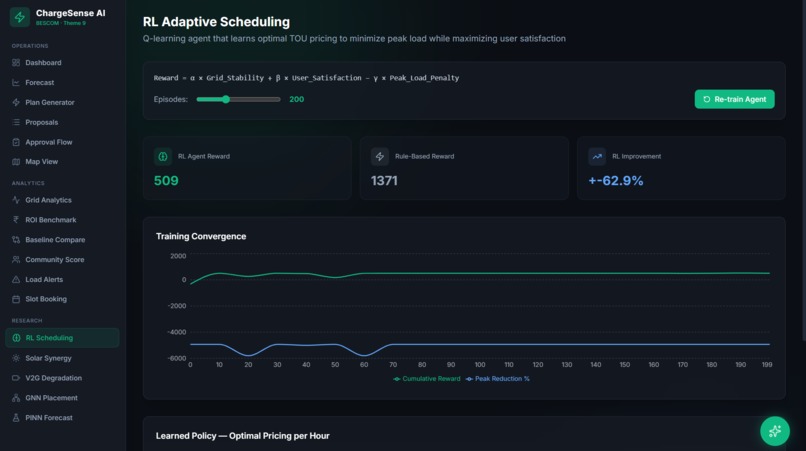The image size is (806, 451).
Task: Open Baseline Compare page
Action: tap(62, 240)
